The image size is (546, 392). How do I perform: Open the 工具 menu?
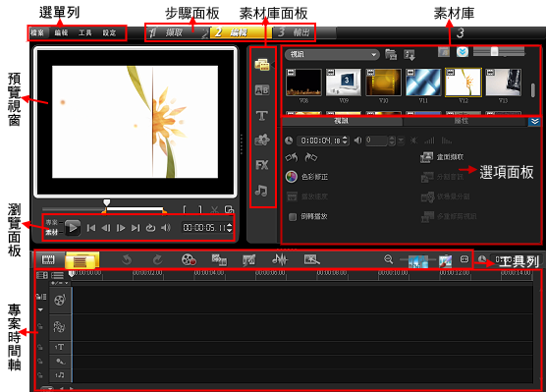[x=85, y=32]
